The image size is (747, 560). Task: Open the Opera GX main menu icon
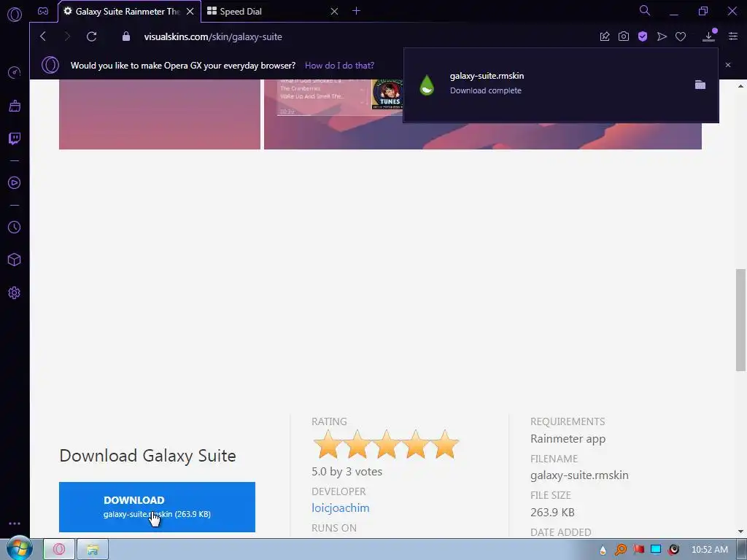coord(15,15)
